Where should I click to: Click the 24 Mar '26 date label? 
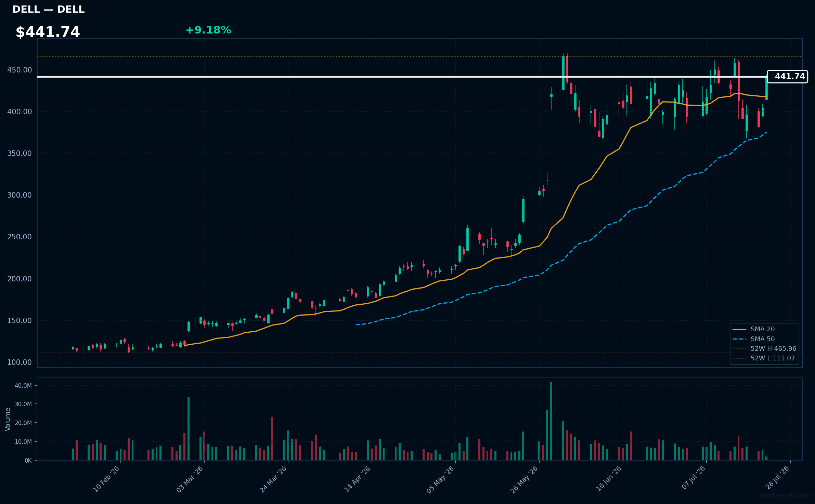click(273, 479)
